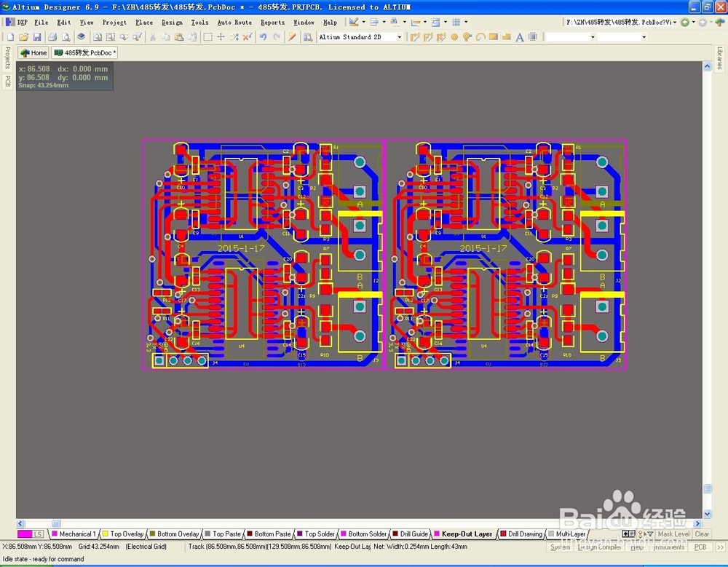
Task: Open Print Preview icon
Action: 66,36
